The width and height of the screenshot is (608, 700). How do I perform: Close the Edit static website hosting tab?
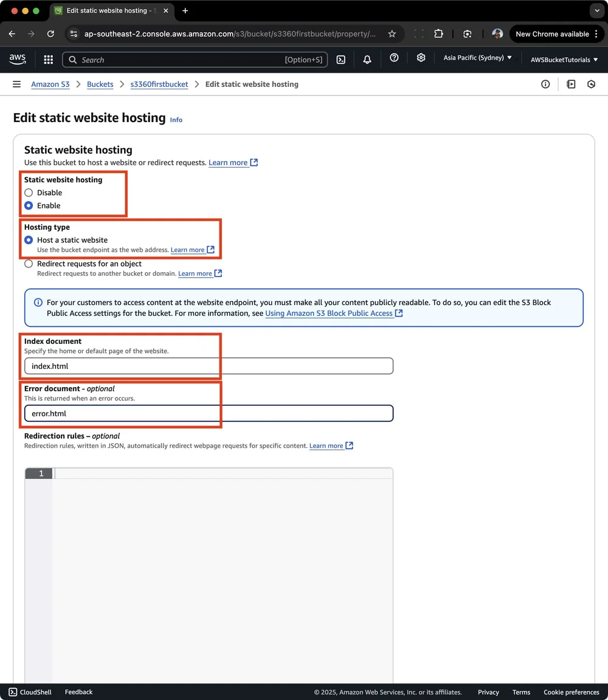coord(166,11)
